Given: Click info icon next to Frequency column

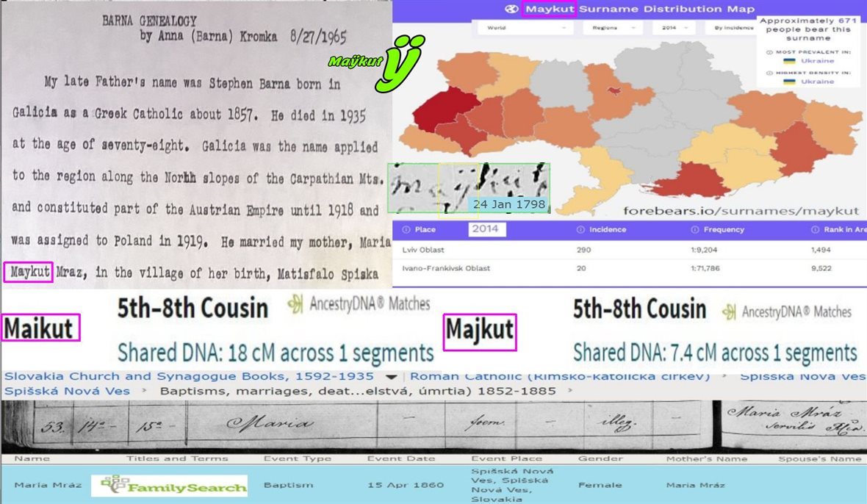Looking at the screenshot, I should click(694, 229).
